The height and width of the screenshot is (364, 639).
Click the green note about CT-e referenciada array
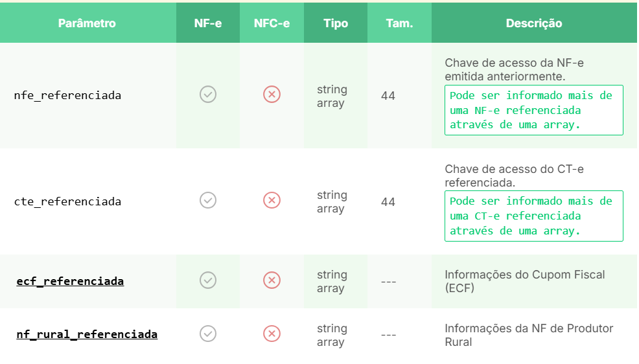coord(534,216)
